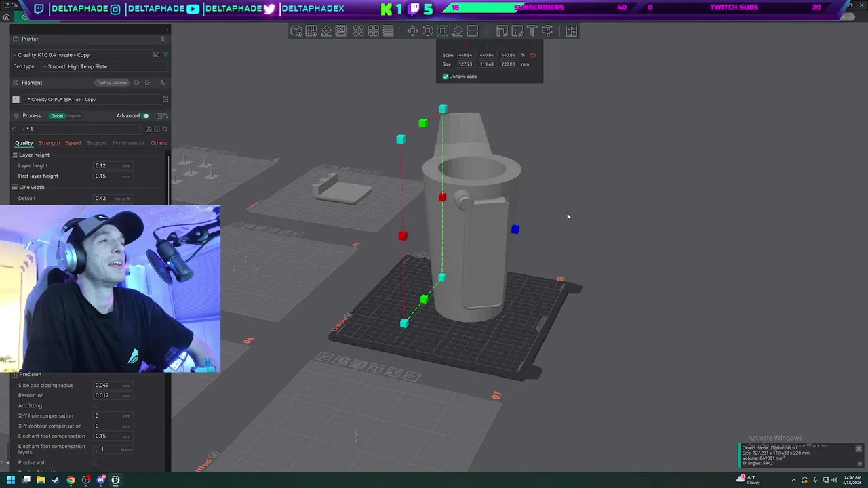Edit the Elephant foot compensation 0.15 field
This screenshot has width=868, height=488.
coord(113,436)
